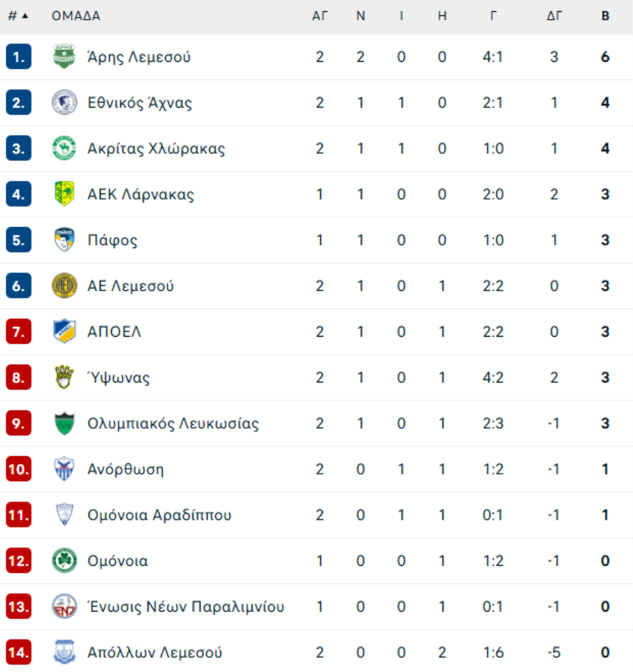
Task: Click the Εθνικός Άχνας club logo
Action: tap(64, 103)
